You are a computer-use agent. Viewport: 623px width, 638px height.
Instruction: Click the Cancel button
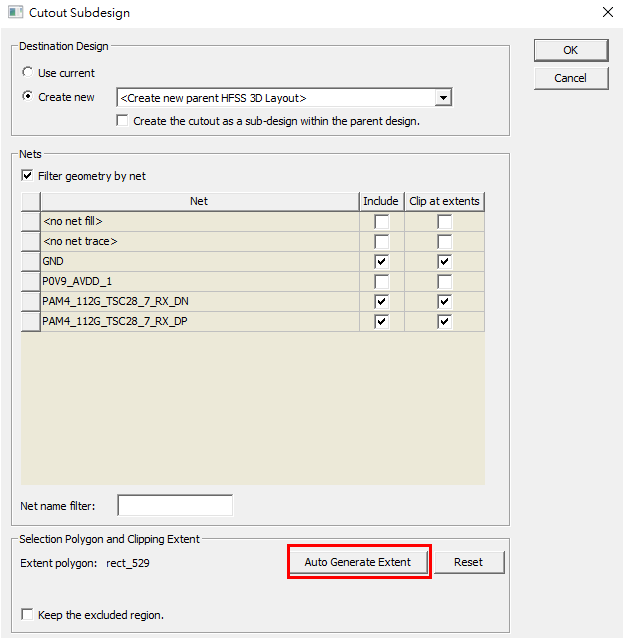click(571, 78)
